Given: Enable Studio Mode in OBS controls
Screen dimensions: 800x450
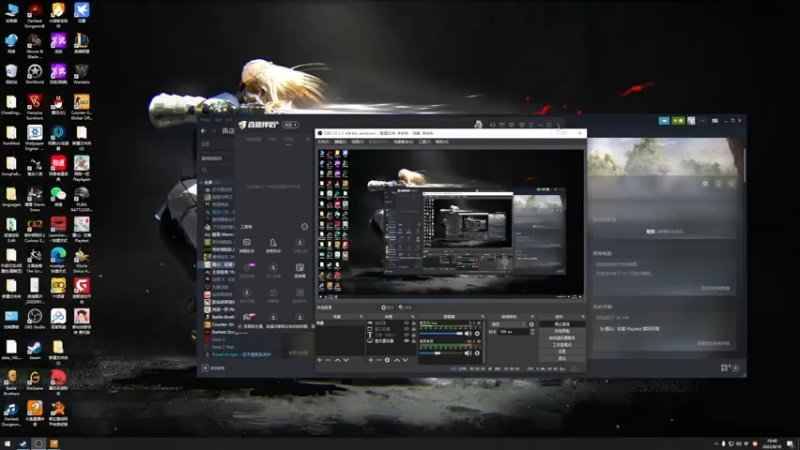Looking at the screenshot, I should [562, 345].
